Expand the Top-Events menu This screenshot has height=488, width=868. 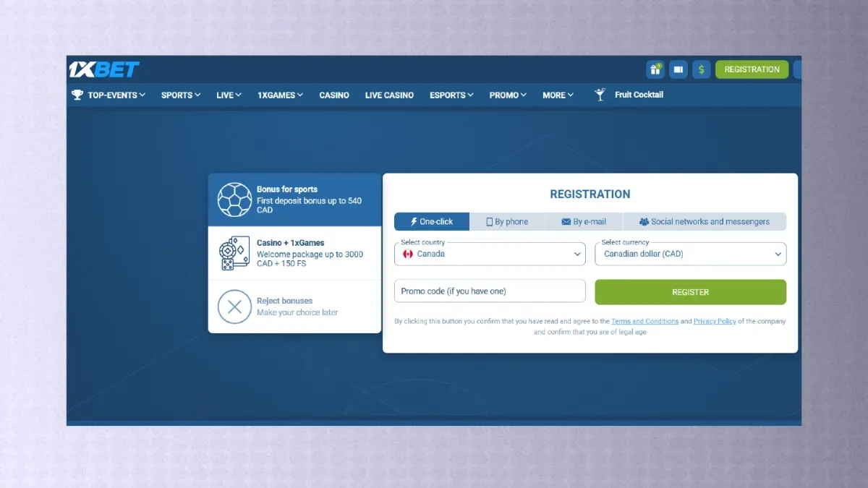(109, 95)
